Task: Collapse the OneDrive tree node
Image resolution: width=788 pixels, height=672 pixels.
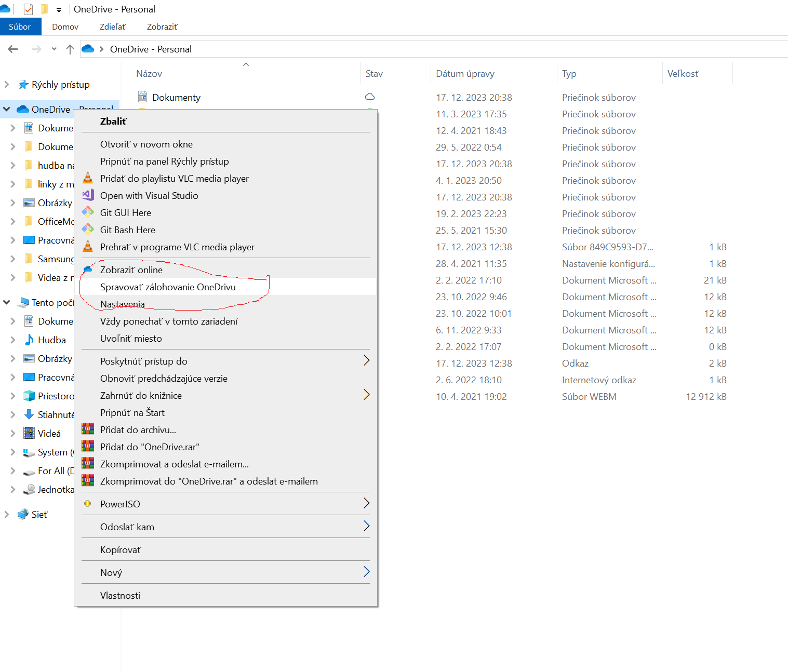Action: (7, 109)
